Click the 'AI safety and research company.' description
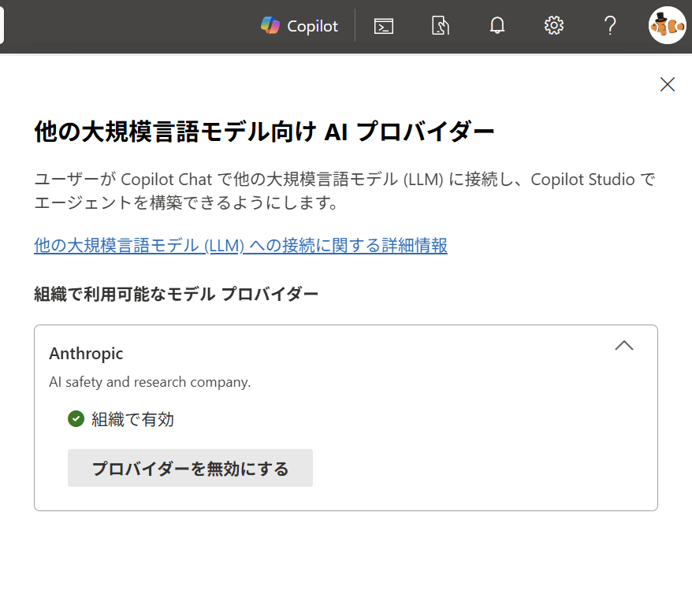Image resolution: width=692 pixels, height=616 pixels. 150,383
